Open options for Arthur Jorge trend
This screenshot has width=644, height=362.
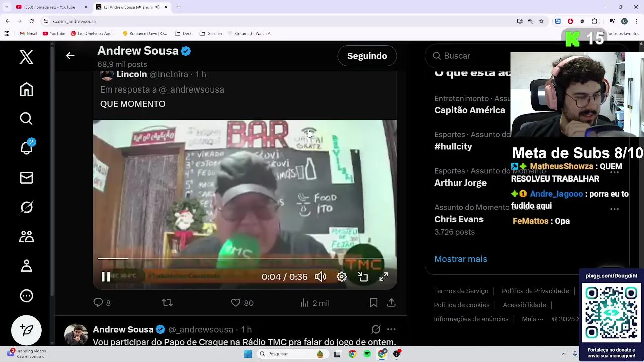click(614, 172)
